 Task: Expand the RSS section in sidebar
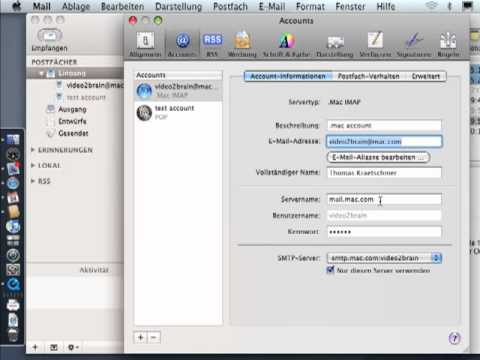(33, 181)
